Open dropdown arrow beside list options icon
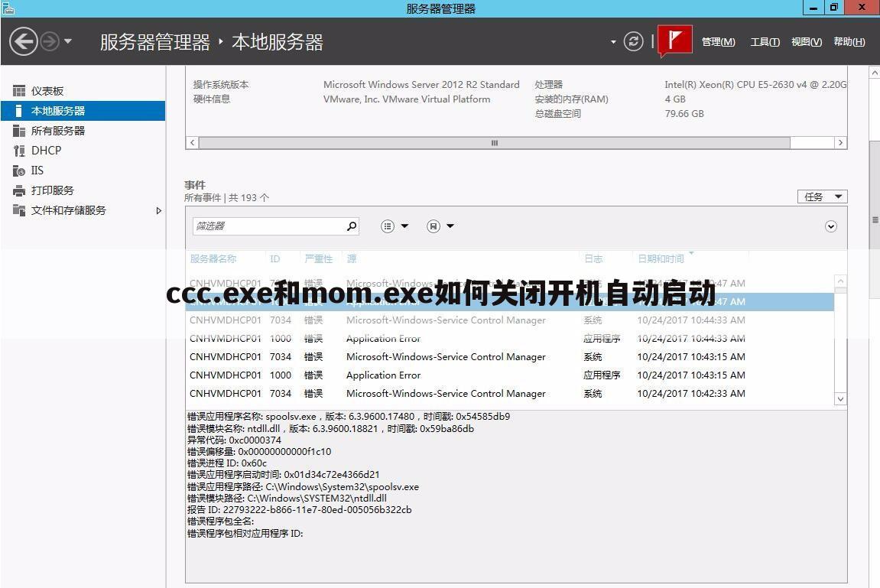 click(404, 226)
